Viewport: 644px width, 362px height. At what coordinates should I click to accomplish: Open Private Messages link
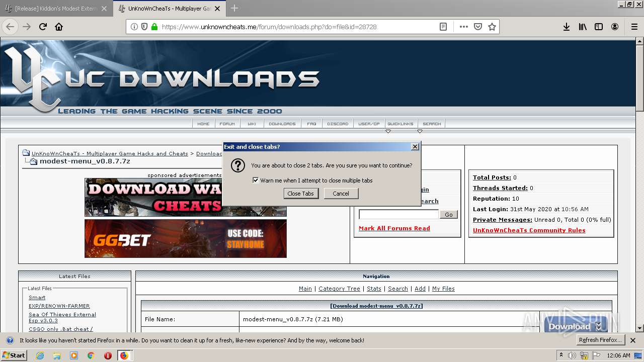(503, 220)
